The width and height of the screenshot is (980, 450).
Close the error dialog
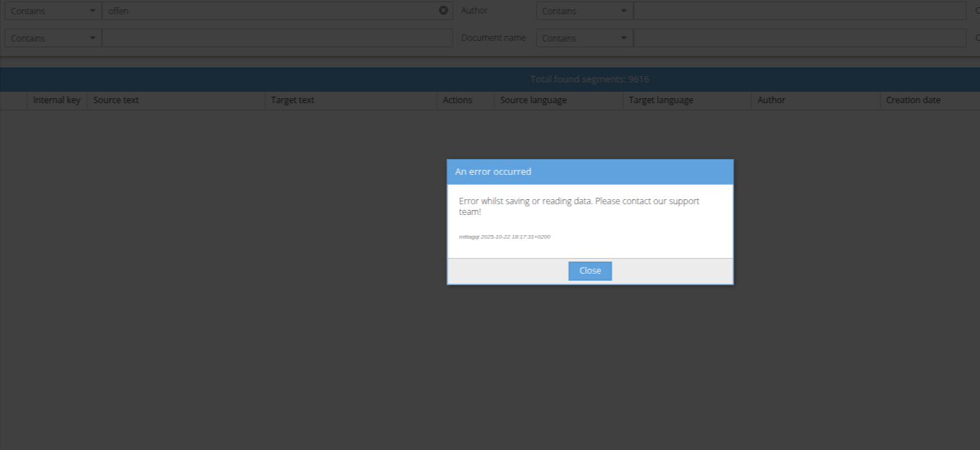[x=590, y=271]
